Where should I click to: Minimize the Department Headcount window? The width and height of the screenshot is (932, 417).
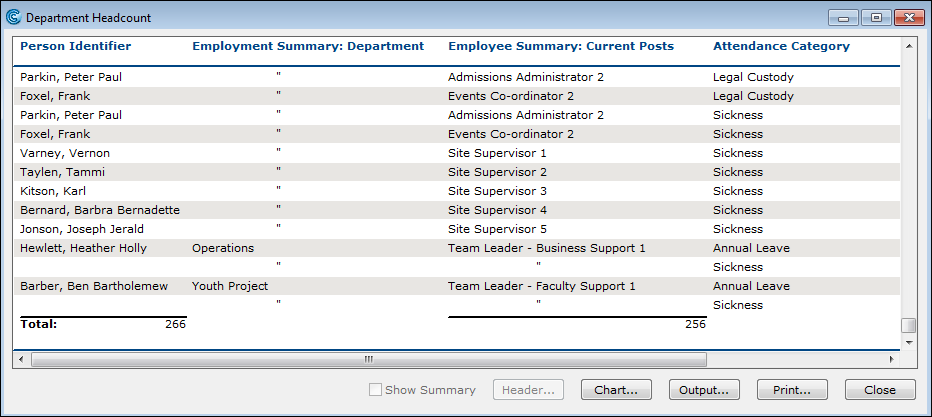coord(846,17)
